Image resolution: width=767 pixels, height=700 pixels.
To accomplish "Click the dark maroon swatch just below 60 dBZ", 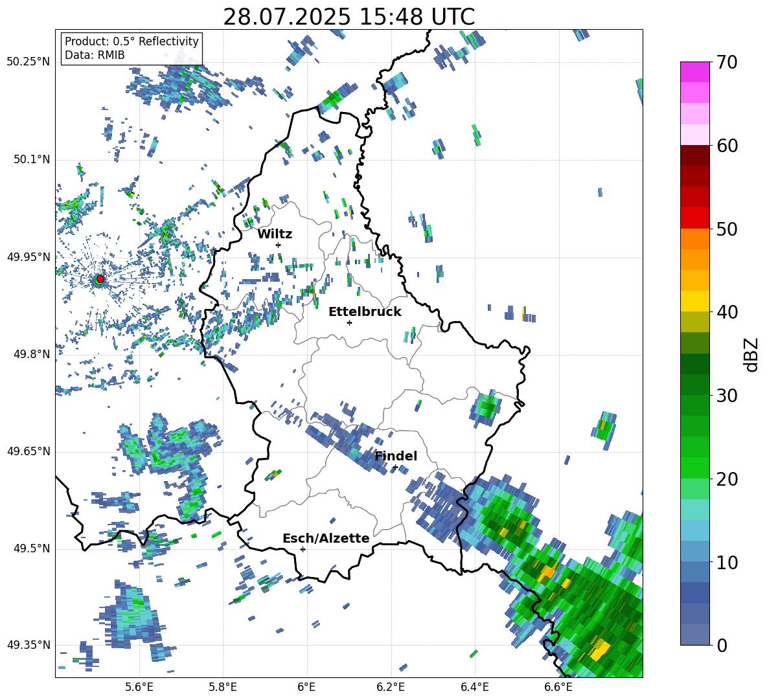I will [694, 155].
